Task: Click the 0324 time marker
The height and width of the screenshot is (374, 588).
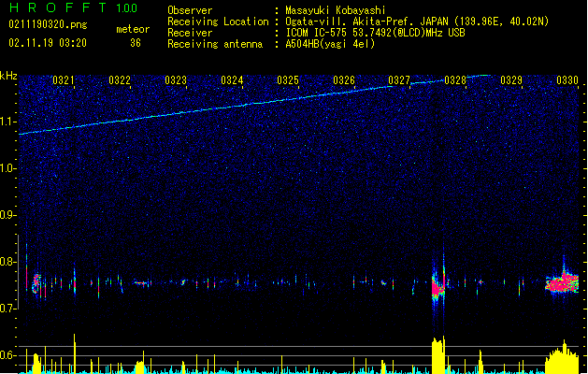Action: click(232, 80)
